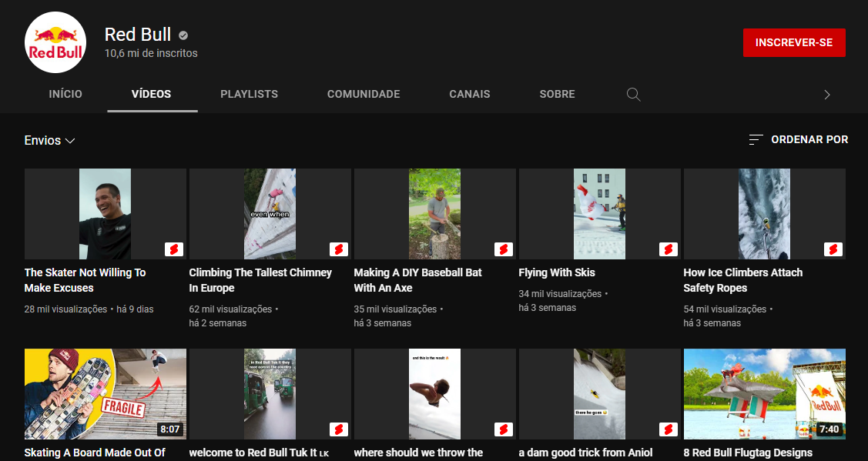Play the FRAGILE skateboard video thumbnail
This screenshot has height=461, width=868.
click(x=106, y=394)
